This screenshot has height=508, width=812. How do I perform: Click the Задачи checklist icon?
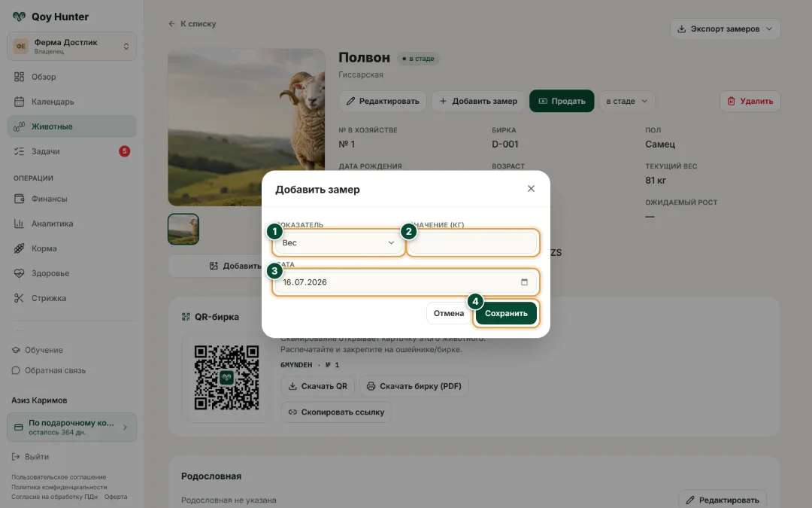pyautogui.click(x=19, y=151)
